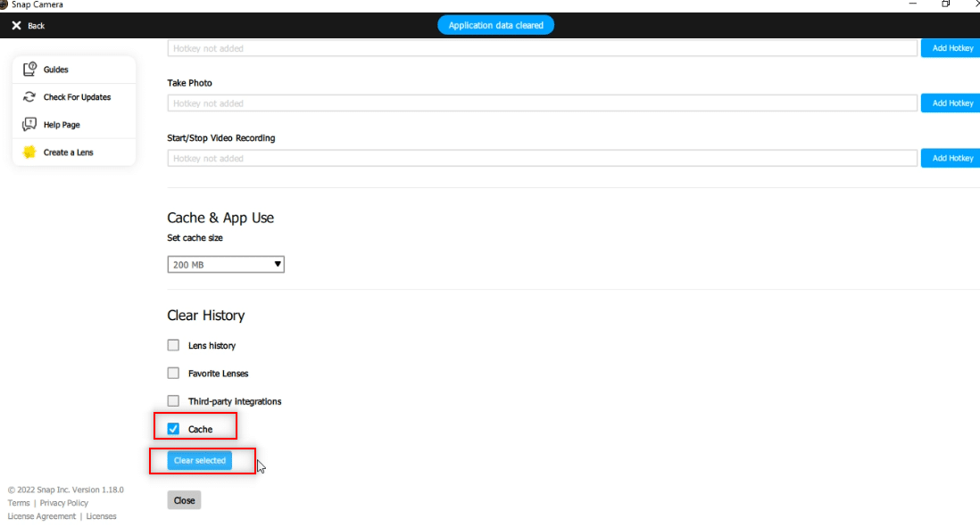Click the Guides icon in sidebar

(29, 70)
